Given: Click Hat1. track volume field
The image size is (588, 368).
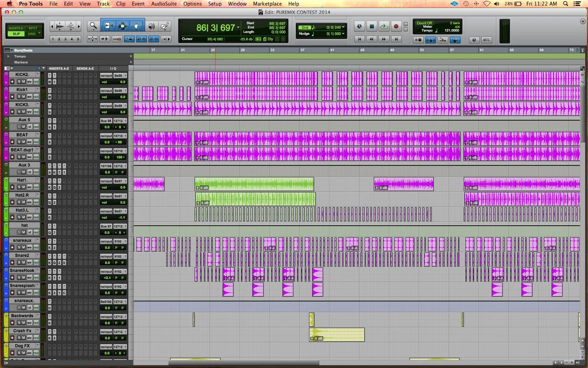Looking at the screenshot, I should click(x=113, y=187).
